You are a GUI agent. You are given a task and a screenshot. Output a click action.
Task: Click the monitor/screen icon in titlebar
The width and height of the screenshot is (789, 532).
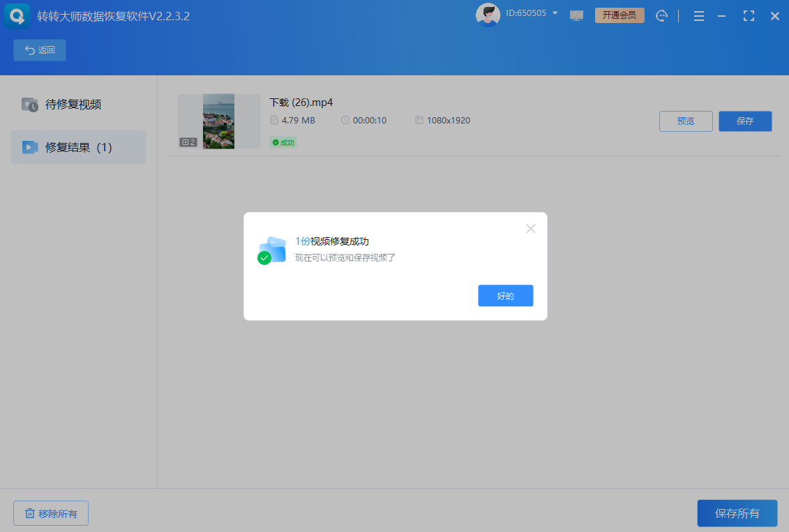[576, 15]
